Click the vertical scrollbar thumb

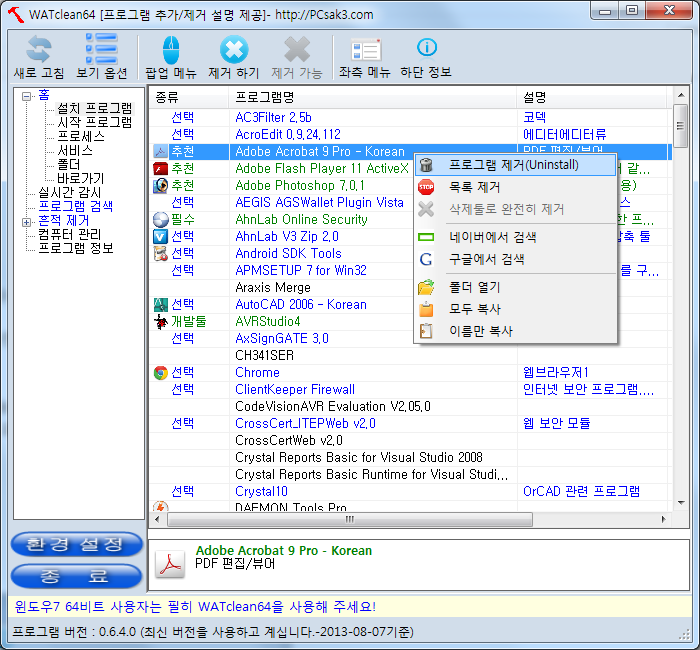point(681,126)
